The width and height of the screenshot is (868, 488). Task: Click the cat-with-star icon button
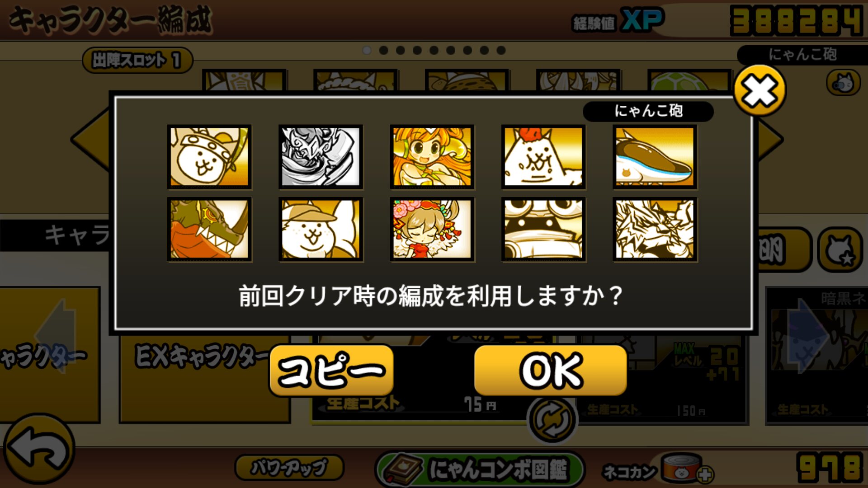click(x=840, y=250)
